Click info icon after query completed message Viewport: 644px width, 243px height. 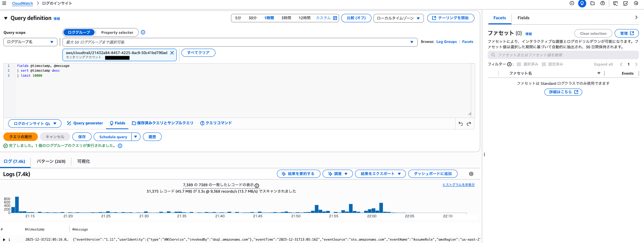tap(120, 146)
